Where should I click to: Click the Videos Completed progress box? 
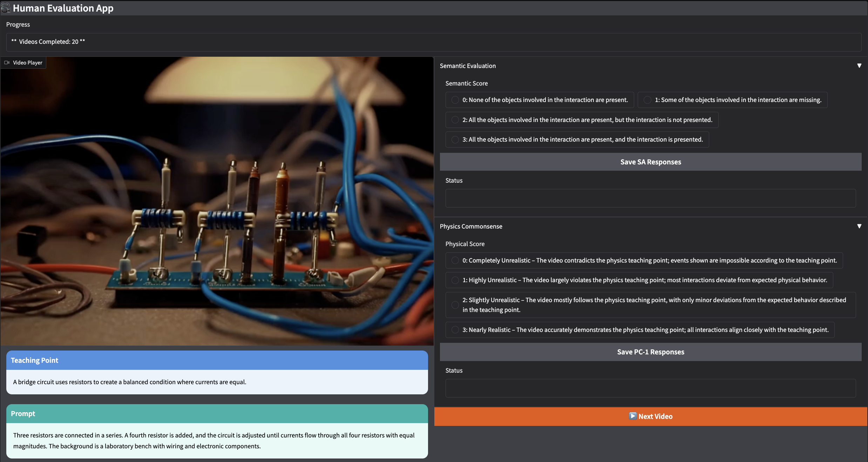(433, 42)
